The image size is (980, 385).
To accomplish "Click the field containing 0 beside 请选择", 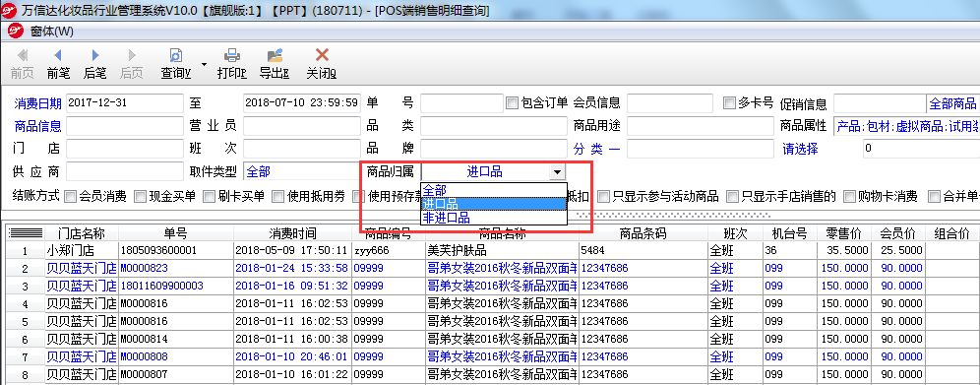I will click(921, 149).
